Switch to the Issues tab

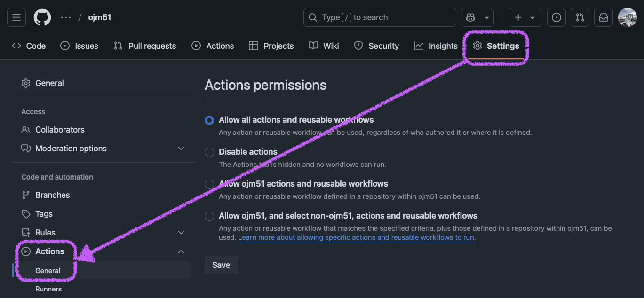80,46
